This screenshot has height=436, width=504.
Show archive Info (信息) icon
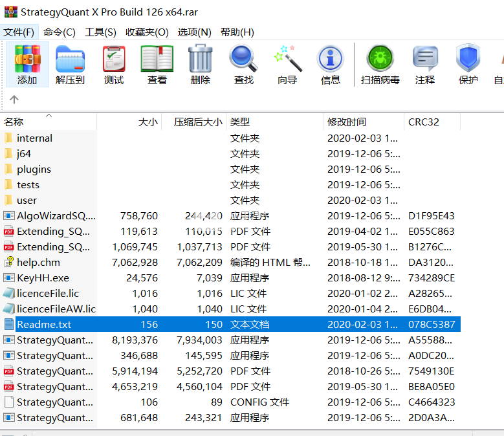330,59
